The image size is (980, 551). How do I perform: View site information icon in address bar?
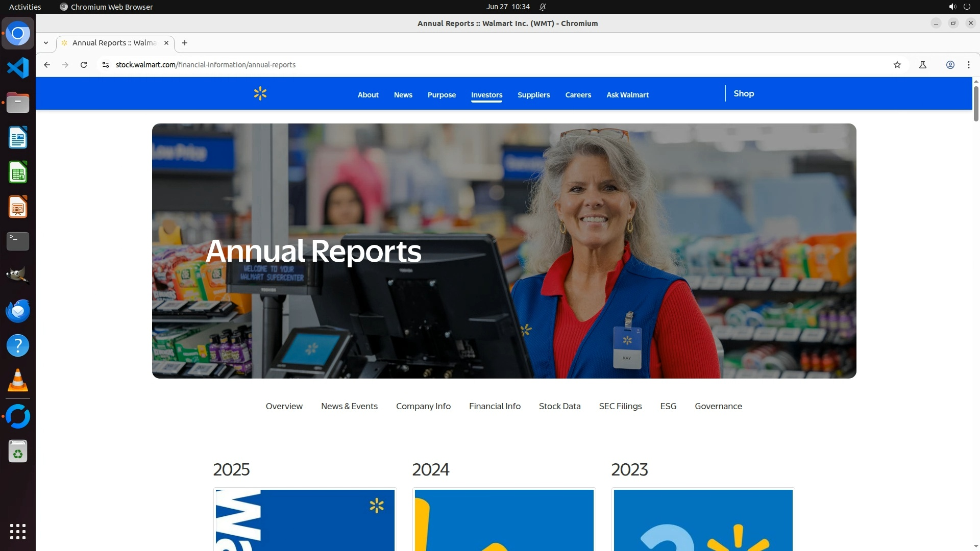106,65
